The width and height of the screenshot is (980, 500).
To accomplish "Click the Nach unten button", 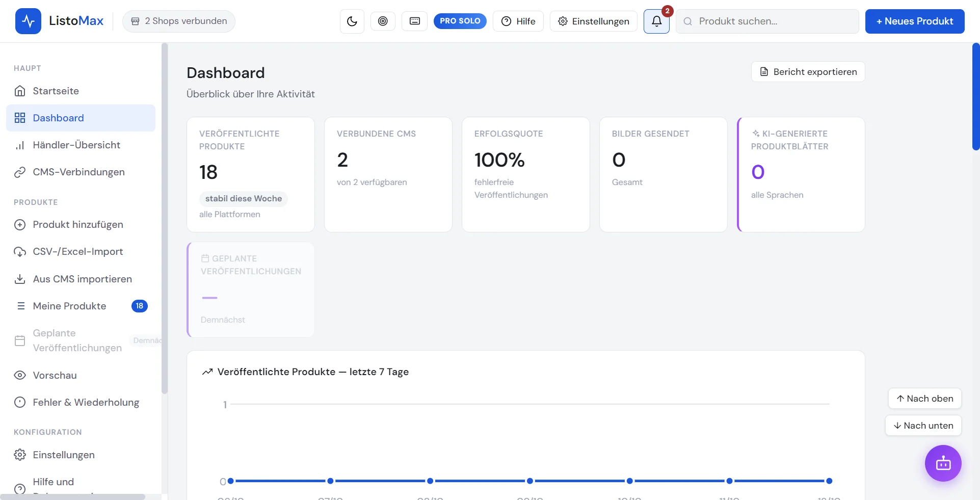I will [923, 426].
